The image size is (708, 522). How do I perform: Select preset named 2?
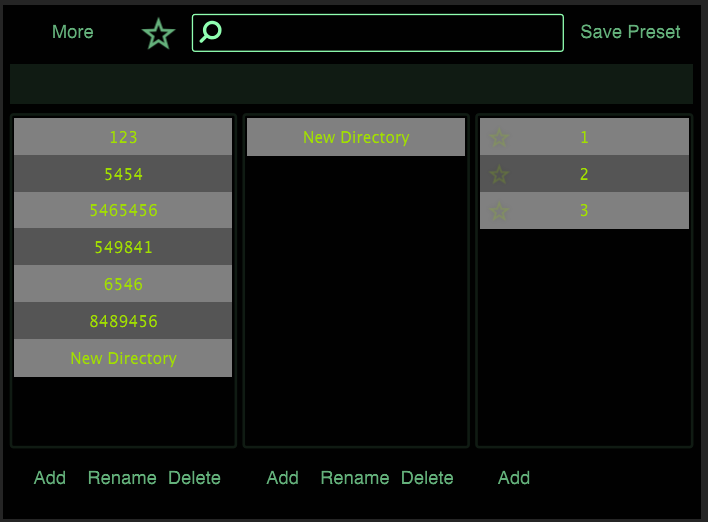click(x=584, y=174)
